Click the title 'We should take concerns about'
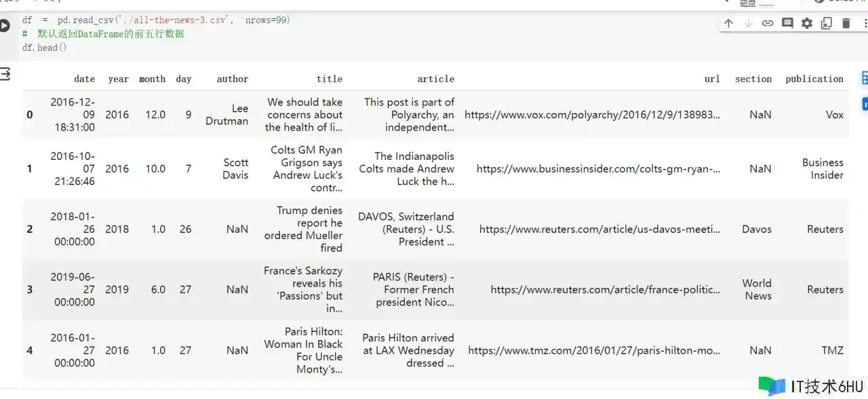The width and height of the screenshot is (868, 399). tap(304, 114)
